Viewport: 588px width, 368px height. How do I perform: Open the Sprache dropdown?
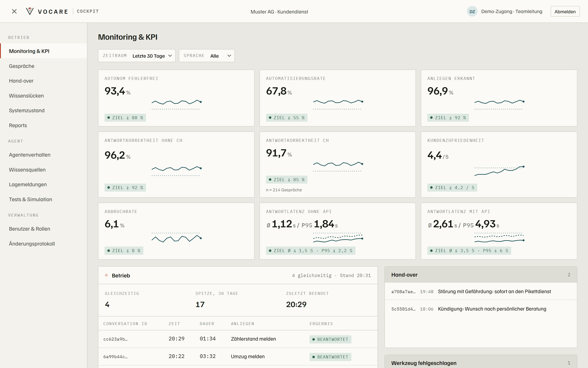[207, 56]
